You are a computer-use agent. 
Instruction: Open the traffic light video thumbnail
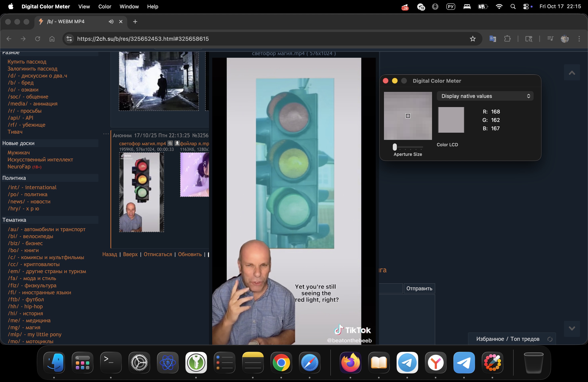pyautogui.click(x=141, y=192)
